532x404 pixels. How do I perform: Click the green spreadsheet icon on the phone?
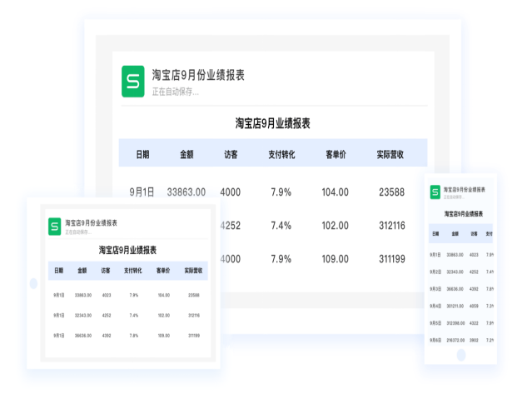pos(435,192)
